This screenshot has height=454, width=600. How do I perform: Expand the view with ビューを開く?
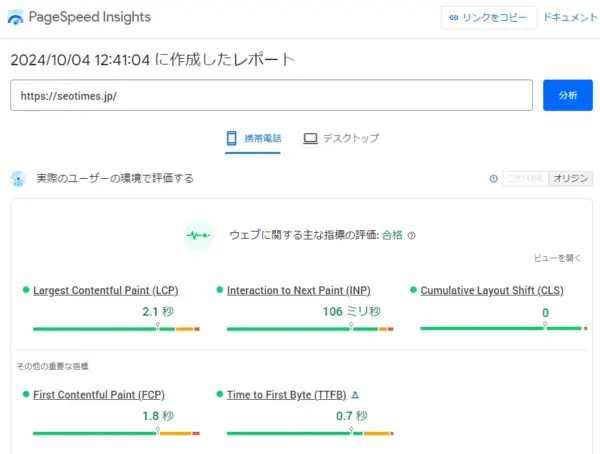click(x=558, y=258)
